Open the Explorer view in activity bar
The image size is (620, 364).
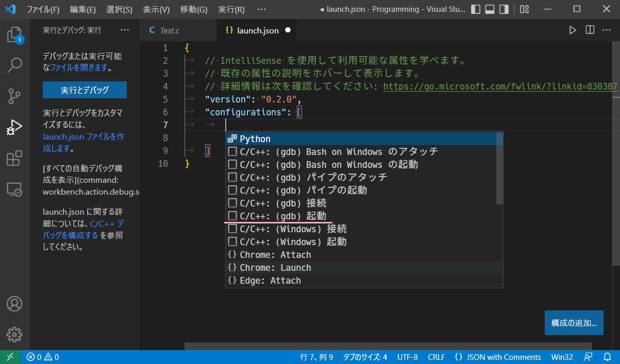(14, 34)
